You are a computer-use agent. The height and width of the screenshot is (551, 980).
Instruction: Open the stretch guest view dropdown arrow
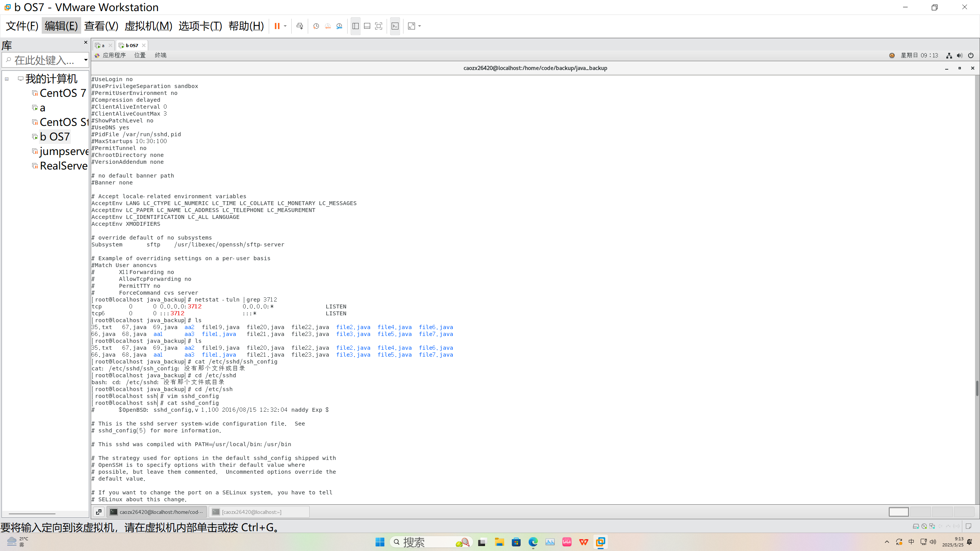[420, 26]
